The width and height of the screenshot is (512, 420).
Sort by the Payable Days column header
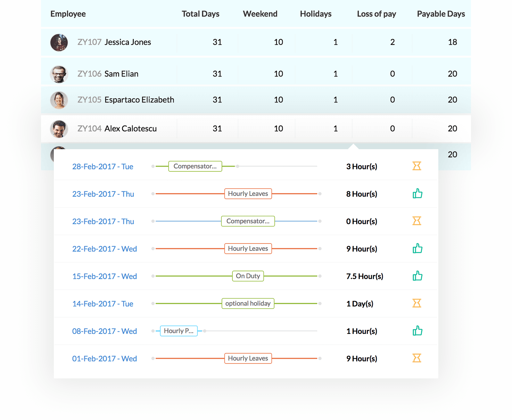(x=441, y=14)
